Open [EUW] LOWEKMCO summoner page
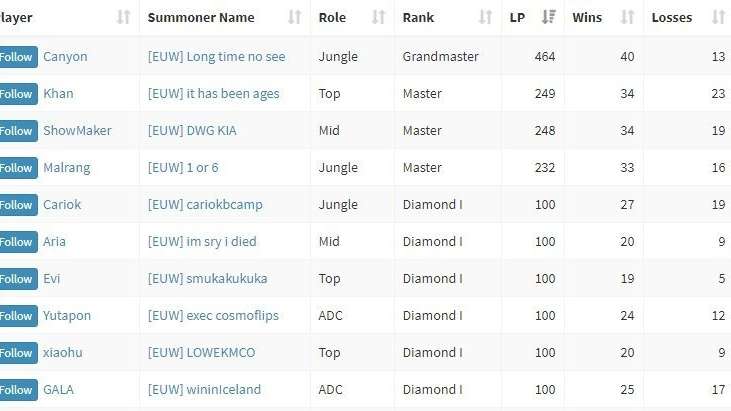The height and width of the screenshot is (411, 731). click(x=201, y=353)
